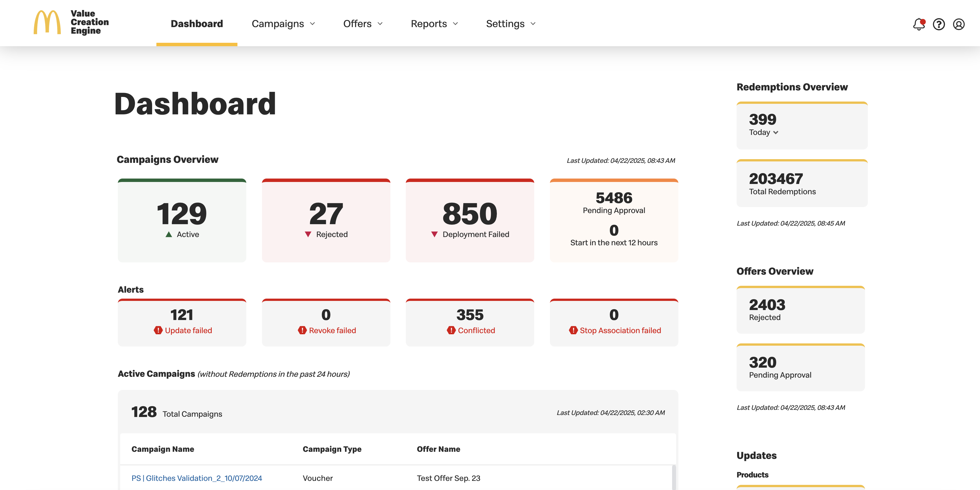Click warning icon next to Stop Association failed

point(573,330)
